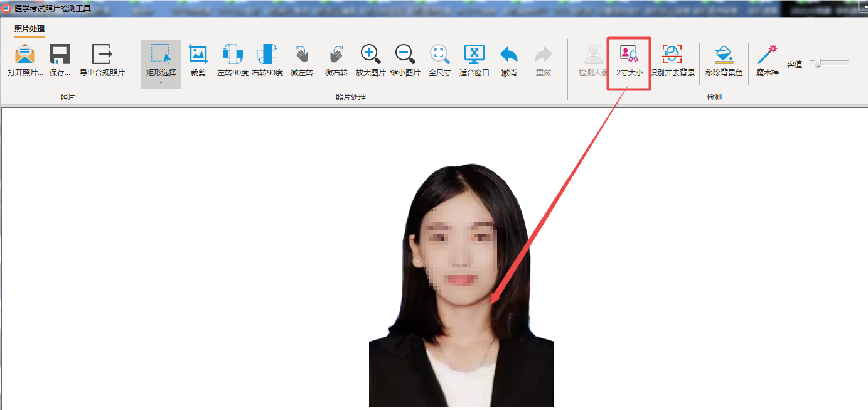Click the 容值 tolerance slider handle
This screenshot has height=410, width=868.
[x=817, y=63]
